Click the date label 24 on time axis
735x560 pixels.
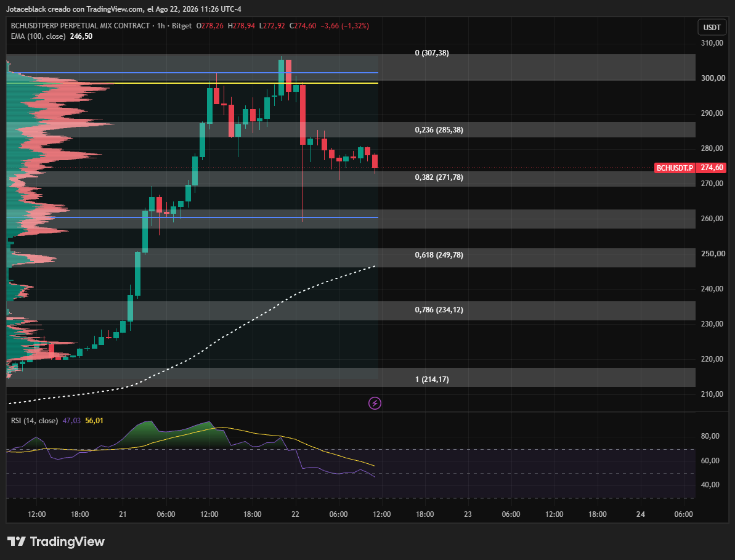pos(640,514)
